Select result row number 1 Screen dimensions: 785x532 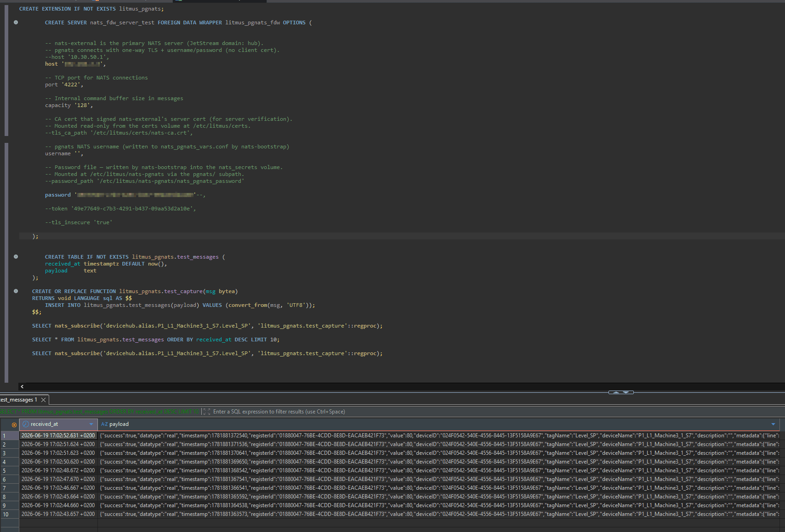coord(10,436)
